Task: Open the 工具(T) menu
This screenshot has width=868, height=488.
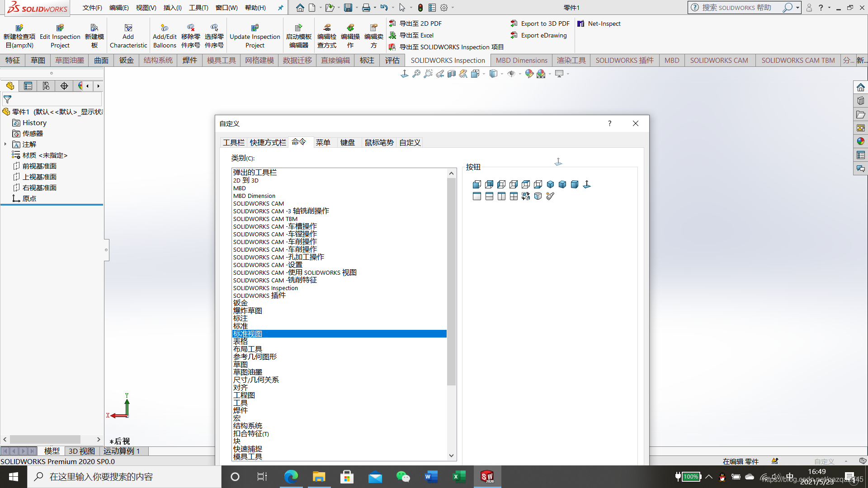Action: point(198,8)
